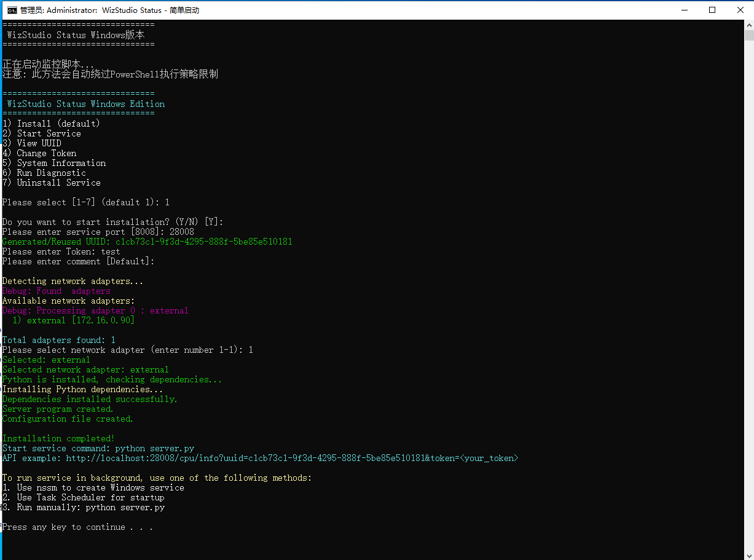Click the 'Server program created.' line

pyautogui.click(x=58, y=409)
